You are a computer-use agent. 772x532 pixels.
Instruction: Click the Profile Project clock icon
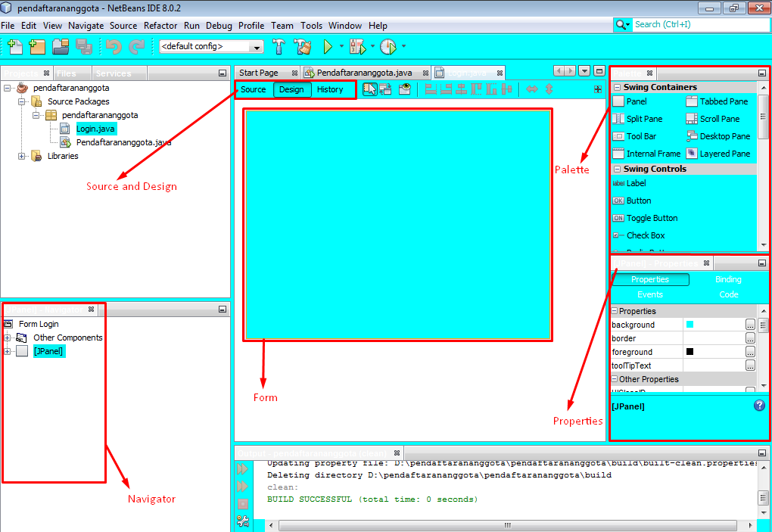click(388, 47)
